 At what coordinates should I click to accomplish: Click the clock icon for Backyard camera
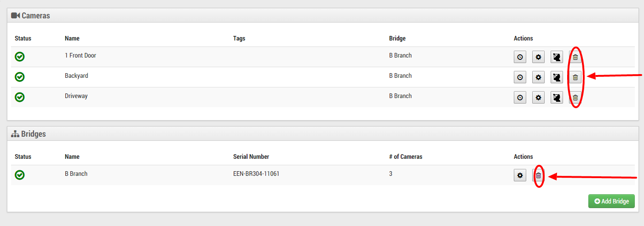pyautogui.click(x=520, y=77)
